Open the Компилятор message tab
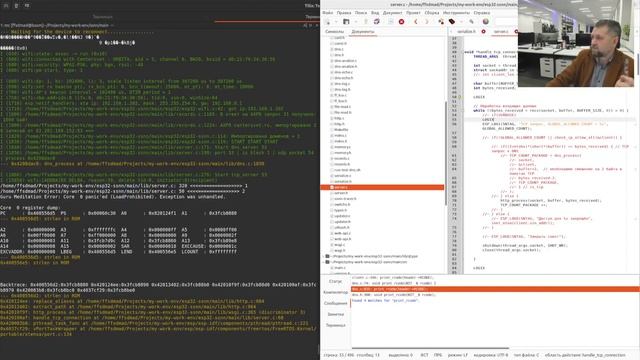This screenshot has height=360, width=640. (x=335, y=292)
